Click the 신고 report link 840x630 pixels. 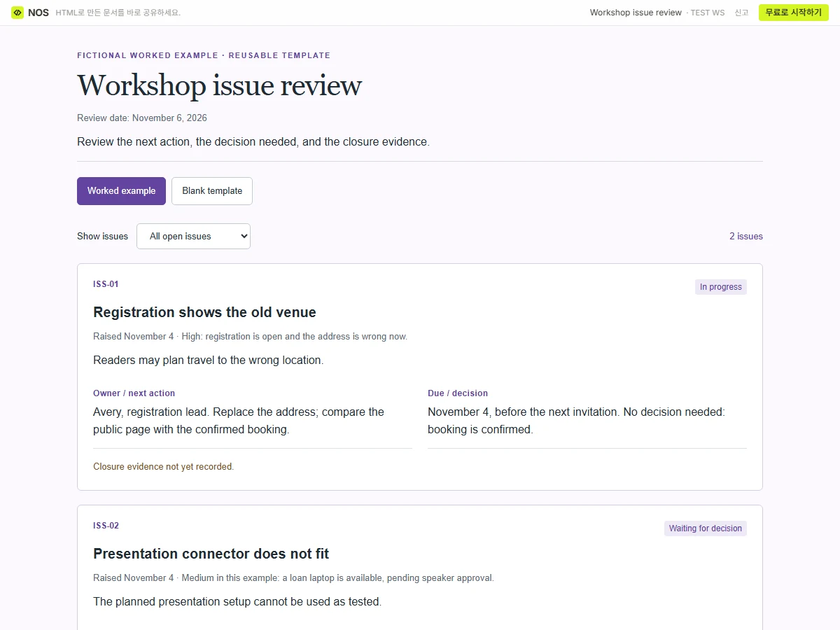pos(741,13)
